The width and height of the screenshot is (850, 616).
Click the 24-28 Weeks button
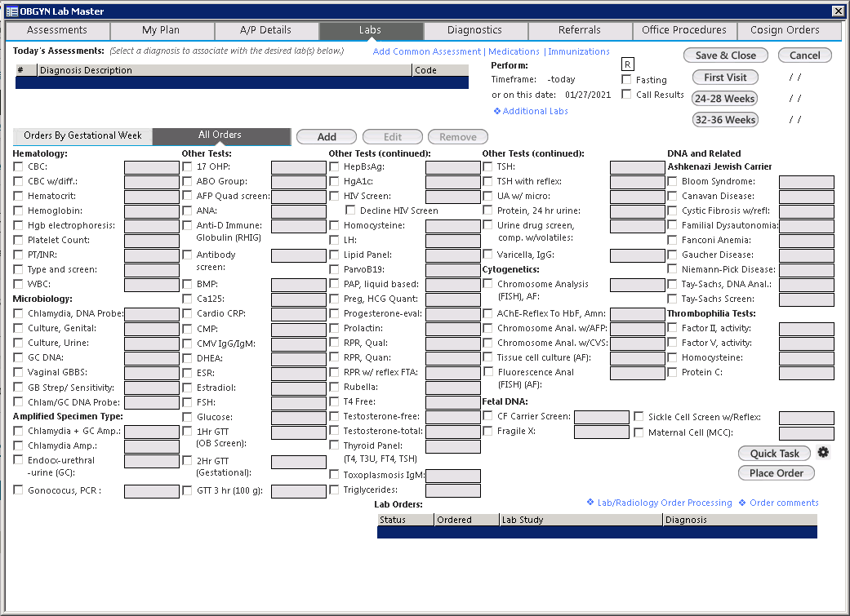click(725, 99)
